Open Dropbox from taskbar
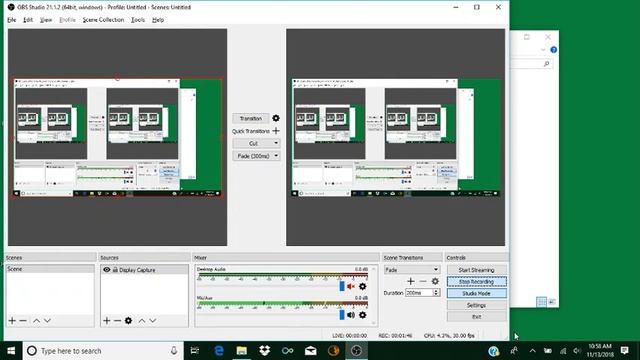The width and height of the screenshot is (640, 360). [264, 351]
